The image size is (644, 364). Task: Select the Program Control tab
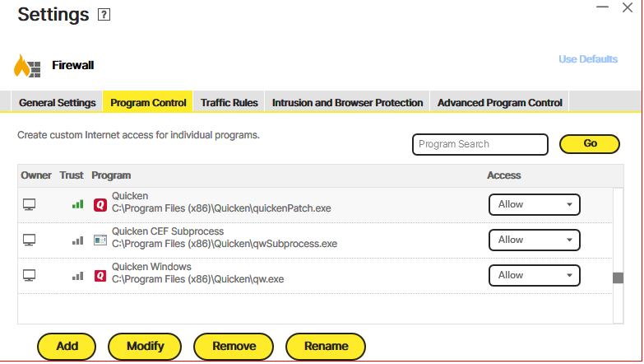click(x=148, y=102)
